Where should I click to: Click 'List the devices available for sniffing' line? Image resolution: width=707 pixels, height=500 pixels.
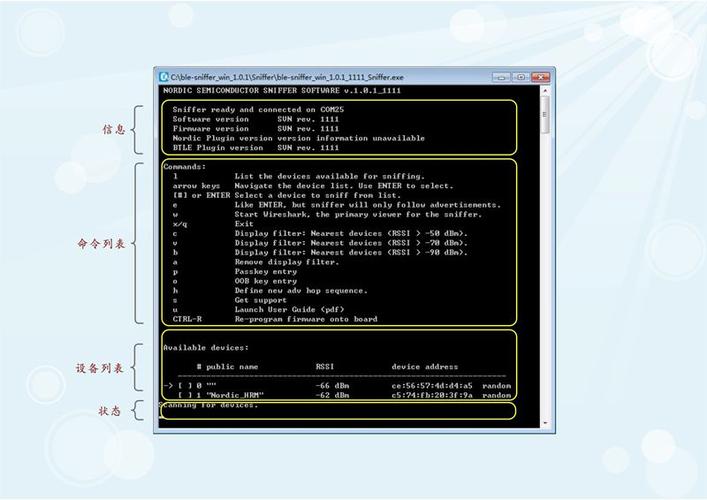298,176
